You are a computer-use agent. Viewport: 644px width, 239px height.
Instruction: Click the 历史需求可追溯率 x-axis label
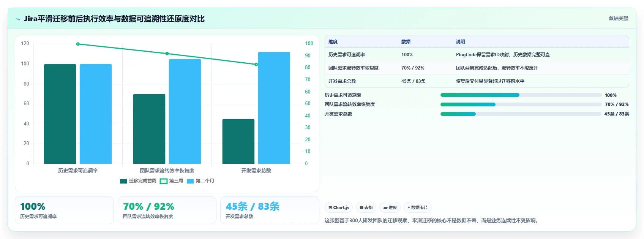click(x=78, y=171)
